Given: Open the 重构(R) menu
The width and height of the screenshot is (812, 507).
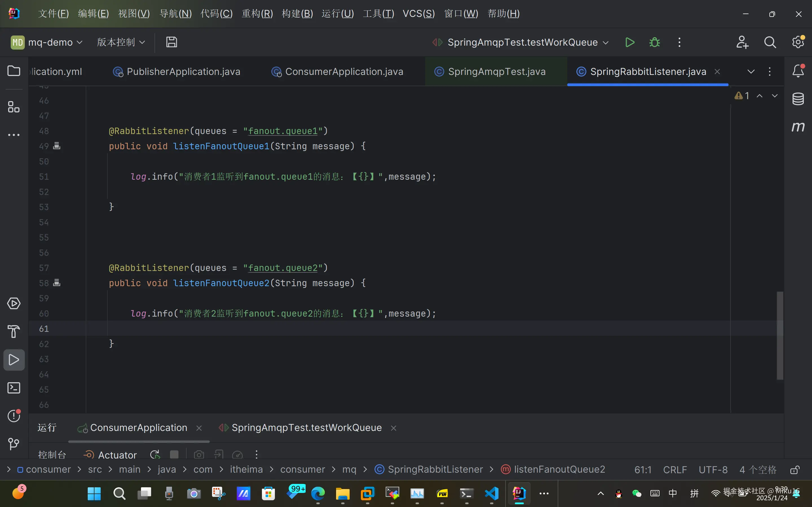Looking at the screenshot, I should (257, 14).
